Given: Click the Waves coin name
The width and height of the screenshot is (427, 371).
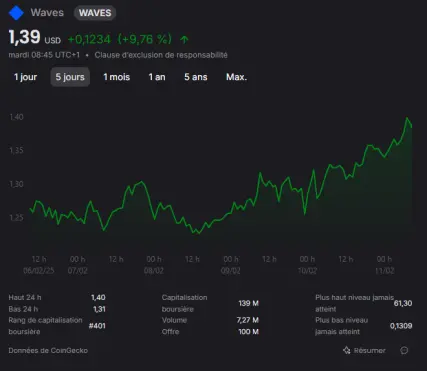Looking at the screenshot, I should 47,13.
